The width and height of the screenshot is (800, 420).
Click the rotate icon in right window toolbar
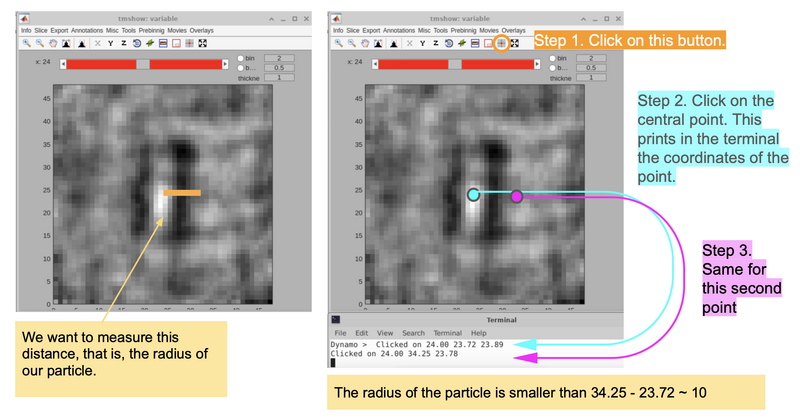pyautogui.click(x=449, y=43)
